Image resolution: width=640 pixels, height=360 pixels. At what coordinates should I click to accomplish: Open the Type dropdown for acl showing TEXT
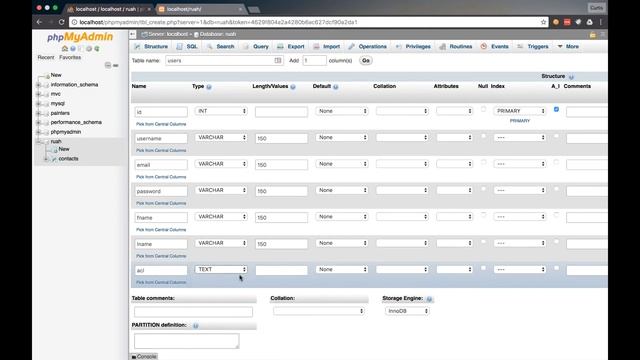(x=221, y=269)
